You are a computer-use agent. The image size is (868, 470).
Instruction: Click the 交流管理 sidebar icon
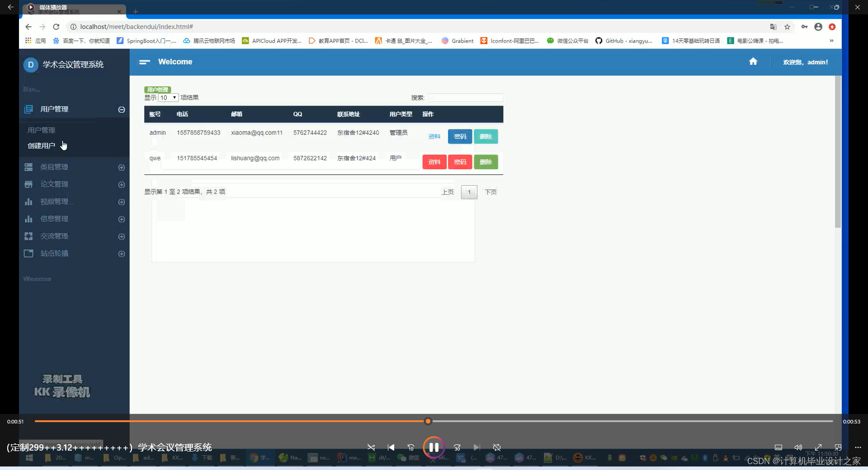click(28, 236)
